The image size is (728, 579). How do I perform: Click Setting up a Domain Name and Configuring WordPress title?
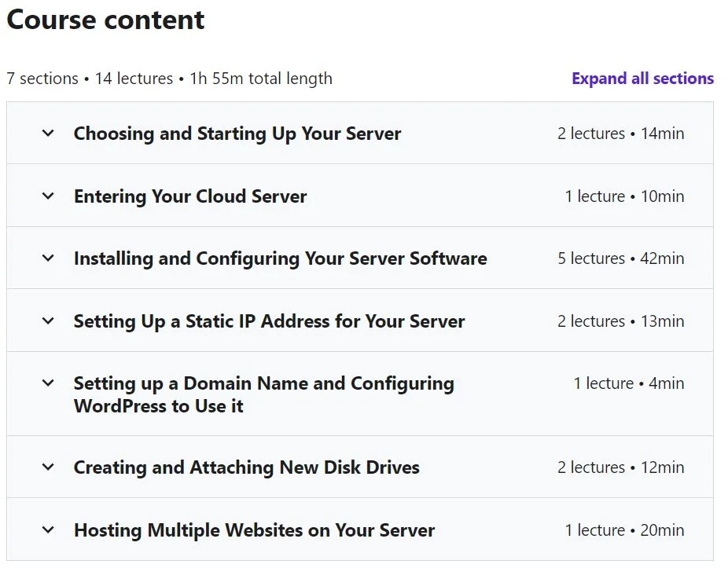pyautogui.click(x=263, y=394)
